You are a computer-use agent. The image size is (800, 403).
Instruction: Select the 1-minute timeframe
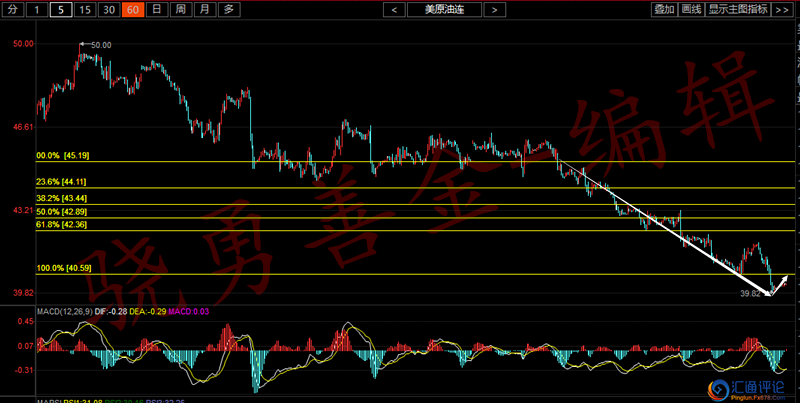pos(37,9)
